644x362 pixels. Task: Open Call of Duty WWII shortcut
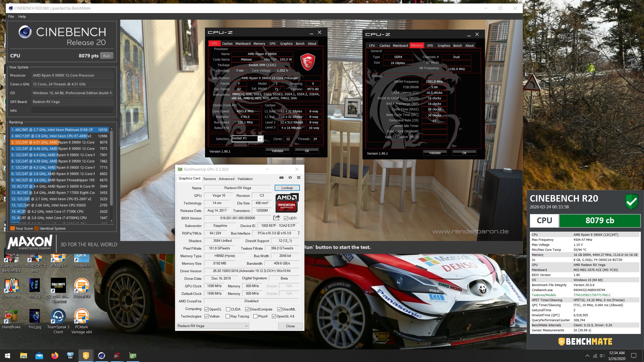pyautogui.click(x=58, y=291)
